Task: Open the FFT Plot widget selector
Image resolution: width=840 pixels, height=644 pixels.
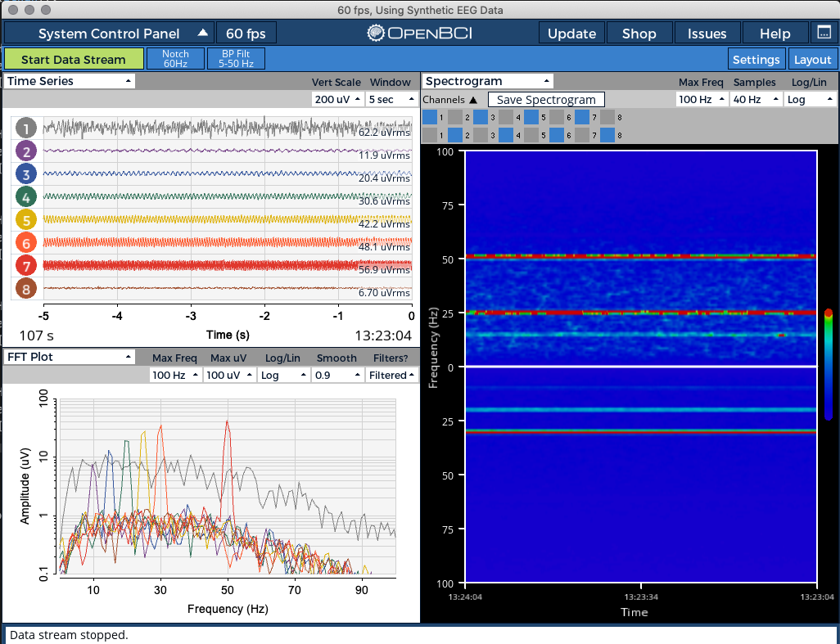Action: click(70, 357)
